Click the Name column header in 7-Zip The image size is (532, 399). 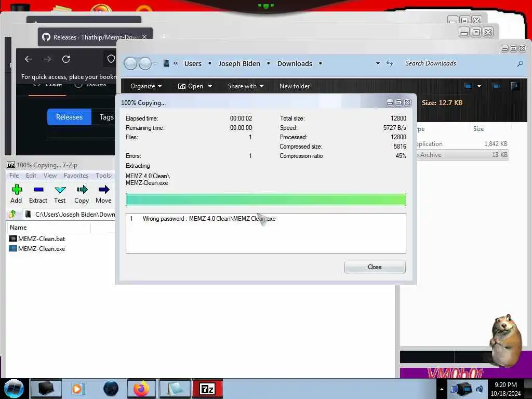(48, 228)
